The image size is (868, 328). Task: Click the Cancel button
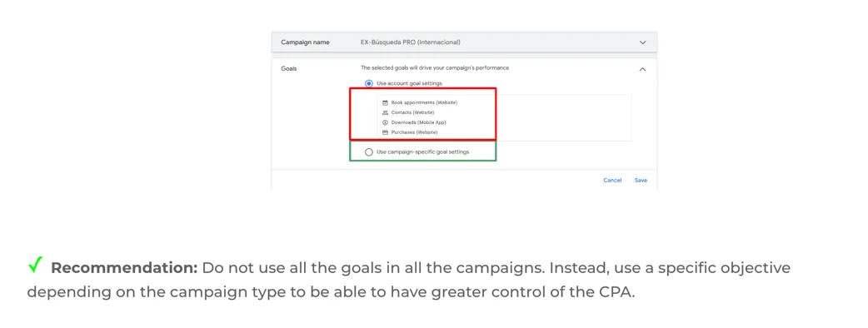coord(612,181)
